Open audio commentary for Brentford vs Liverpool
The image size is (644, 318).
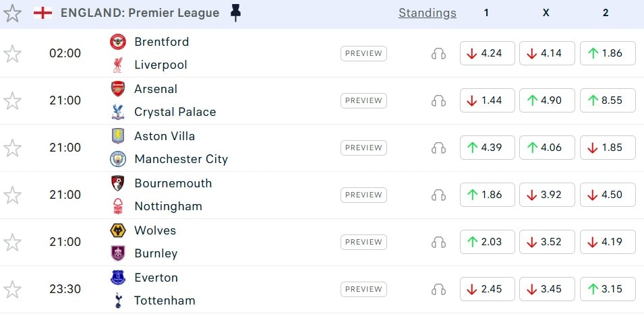pos(438,53)
